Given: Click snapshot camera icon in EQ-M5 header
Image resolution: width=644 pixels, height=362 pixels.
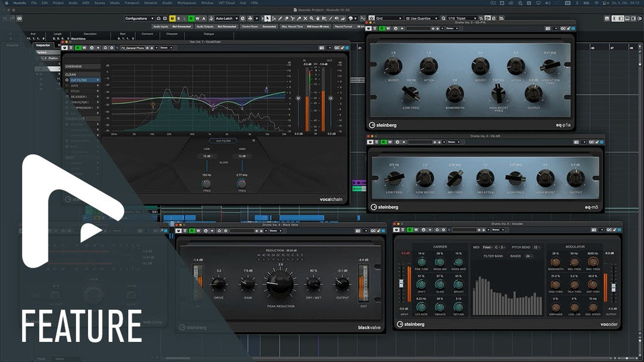Looking at the screenshot, I should (576, 142).
